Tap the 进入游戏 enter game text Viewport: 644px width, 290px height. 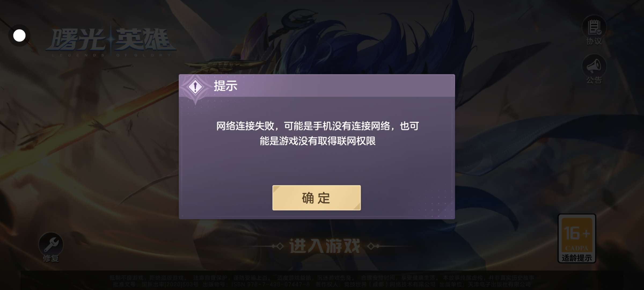(x=324, y=246)
